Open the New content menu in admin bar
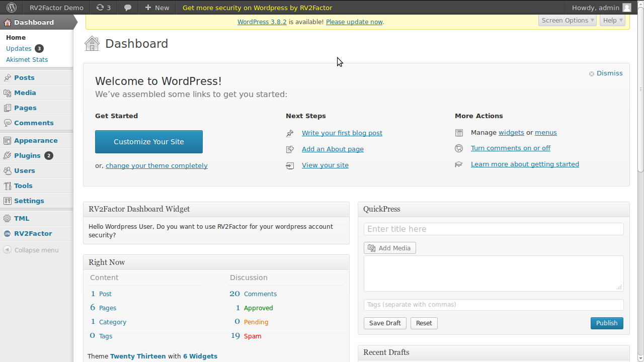The height and width of the screenshot is (362, 644). coord(157,8)
